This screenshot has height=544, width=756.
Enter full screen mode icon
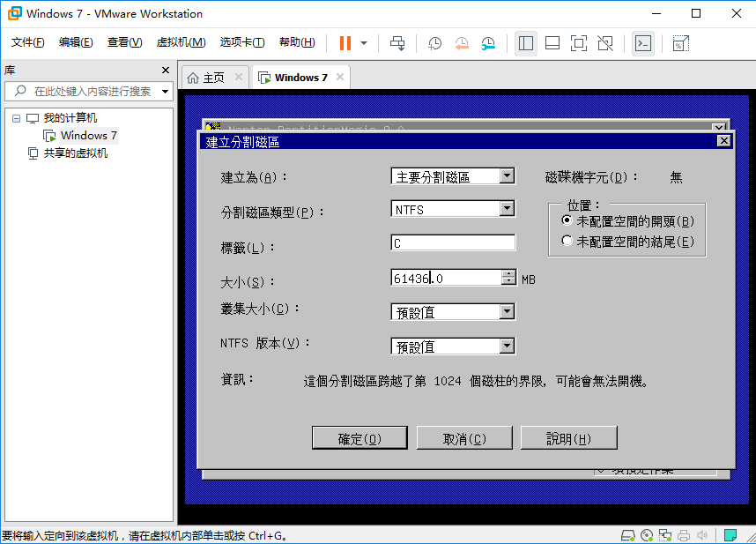tap(579, 43)
